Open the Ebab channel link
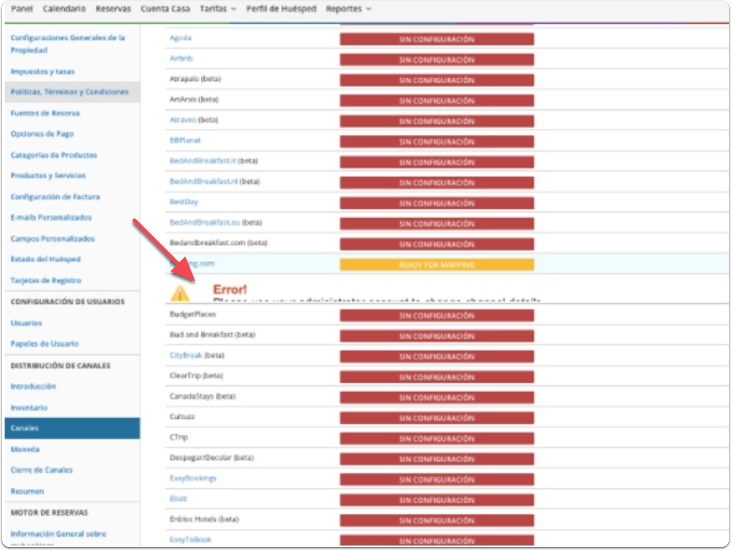 coord(178,499)
